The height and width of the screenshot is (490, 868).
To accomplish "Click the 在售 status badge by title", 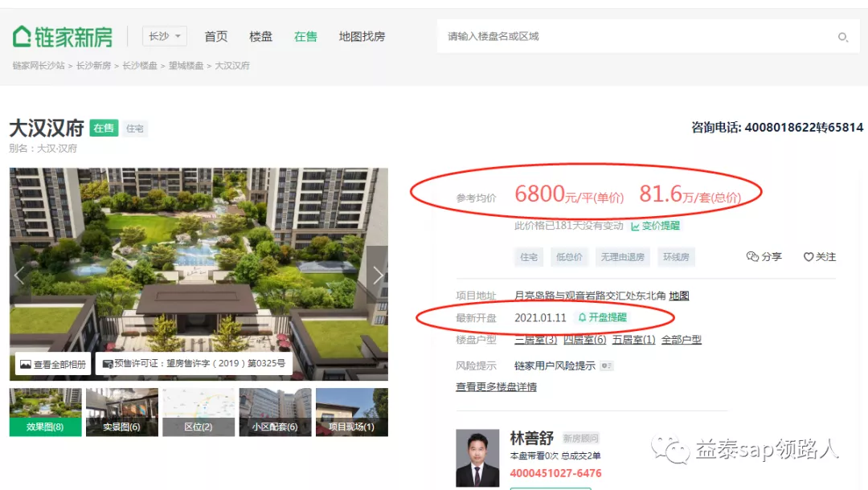I will click(x=104, y=129).
